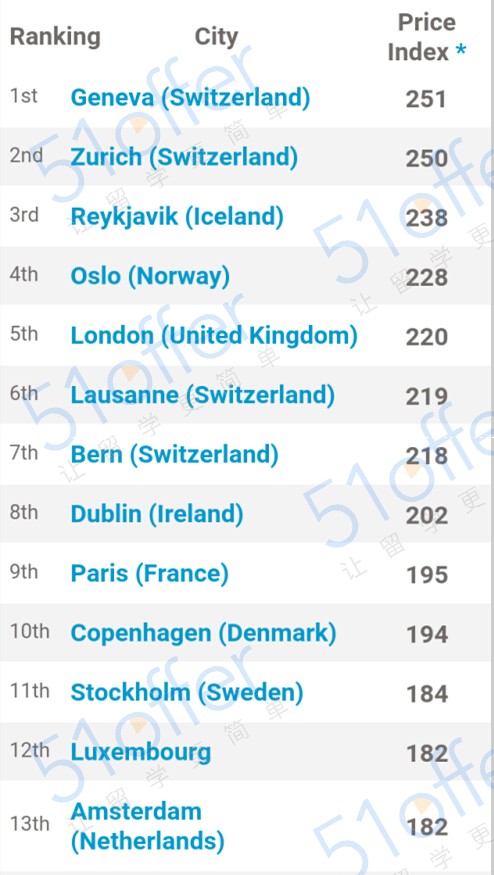494x875 pixels.
Task: Select the Reykjavik (Iceland) link
Action: pyautogui.click(x=177, y=217)
